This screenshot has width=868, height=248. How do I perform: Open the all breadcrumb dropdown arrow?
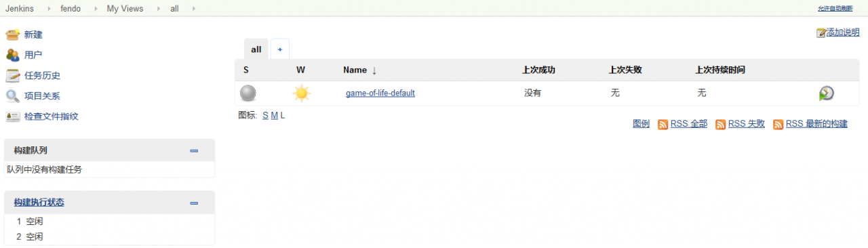pyautogui.click(x=194, y=9)
